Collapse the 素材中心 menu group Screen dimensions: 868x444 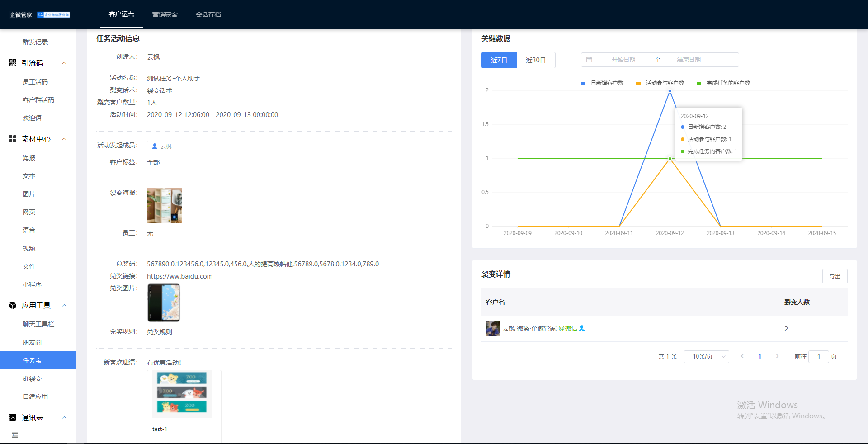pyautogui.click(x=64, y=139)
